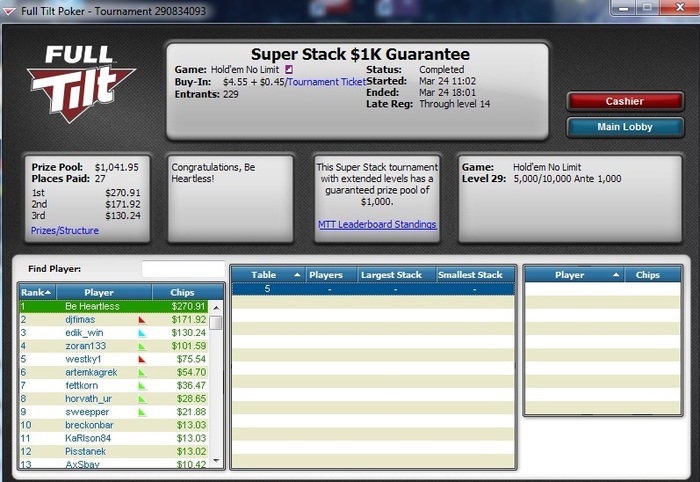Click the standings list scroll down arrow
The height and width of the screenshot is (482, 700).
pos(216,460)
